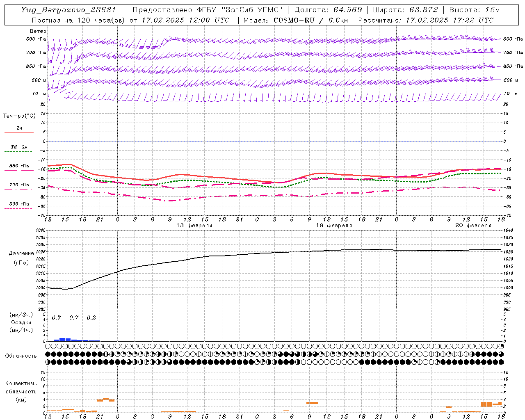Click the Конвективн. convective cloudiness label

coord(21,383)
